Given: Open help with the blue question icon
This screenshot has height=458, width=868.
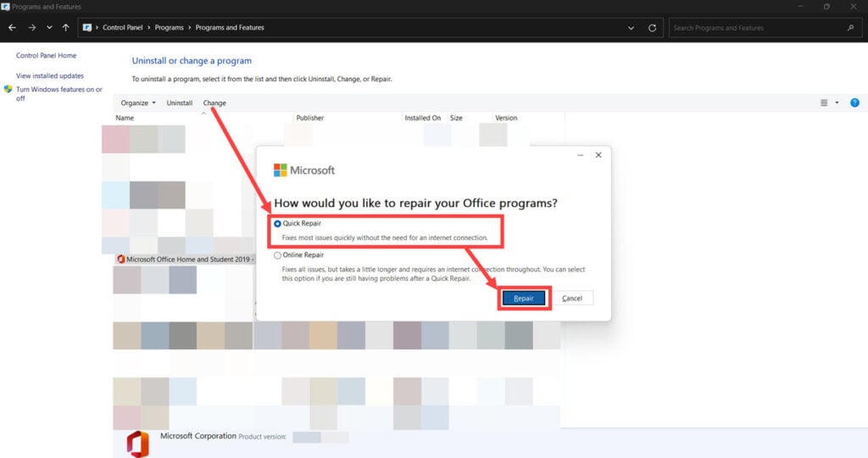Looking at the screenshot, I should point(854,103).
